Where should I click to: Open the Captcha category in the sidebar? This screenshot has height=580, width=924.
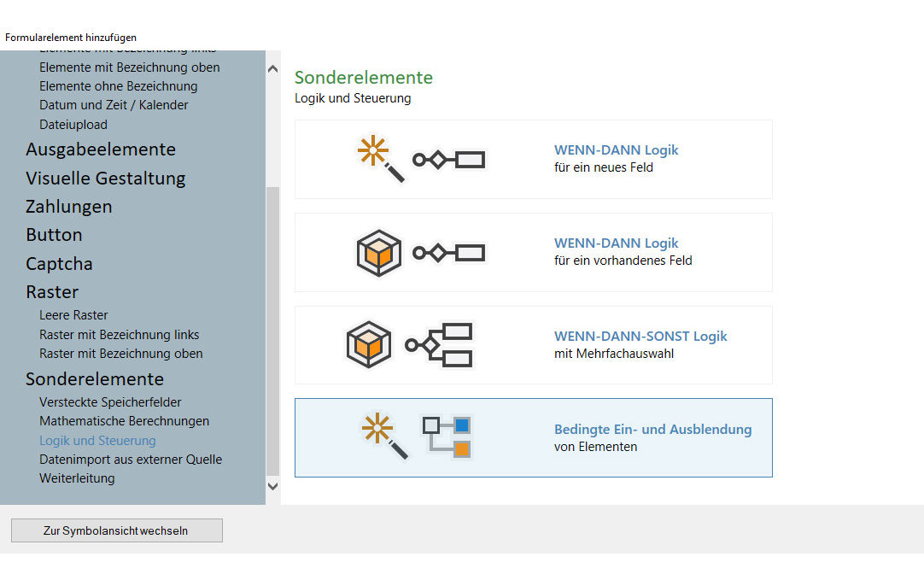[59, 264]
